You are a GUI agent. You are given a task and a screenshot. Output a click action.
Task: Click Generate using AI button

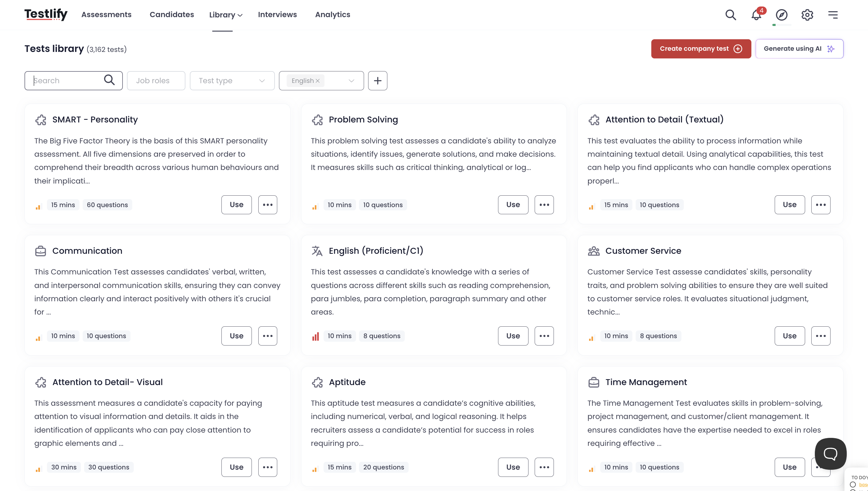coord(799,49)
